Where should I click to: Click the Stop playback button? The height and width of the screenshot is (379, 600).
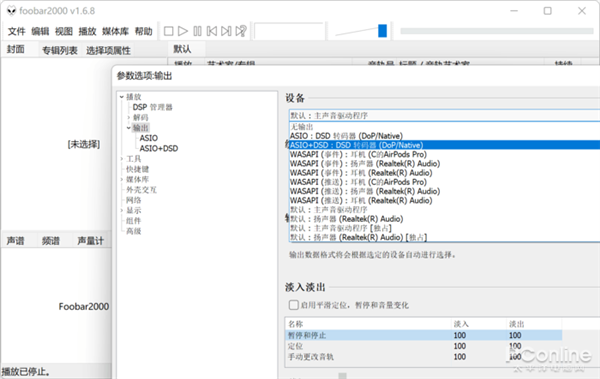168,31
